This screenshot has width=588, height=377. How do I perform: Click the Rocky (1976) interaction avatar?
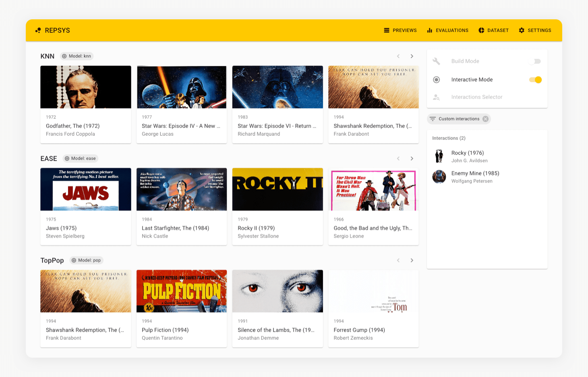pyautogui.click(x=439, y=156)
